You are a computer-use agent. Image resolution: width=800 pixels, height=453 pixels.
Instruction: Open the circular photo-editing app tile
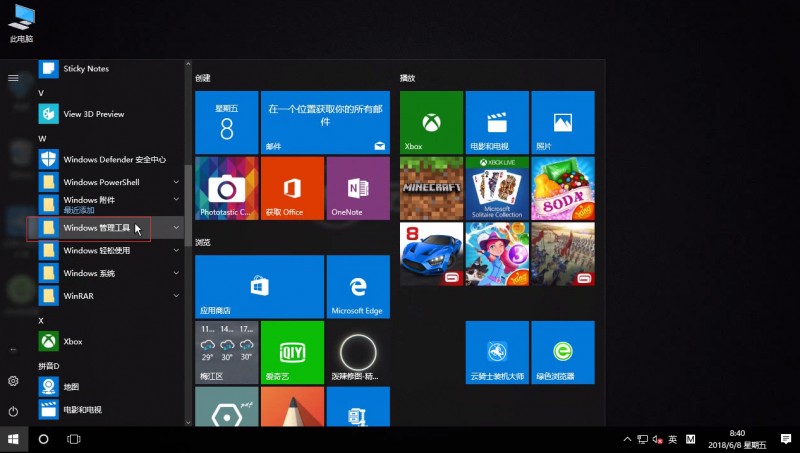click(358, 353)
